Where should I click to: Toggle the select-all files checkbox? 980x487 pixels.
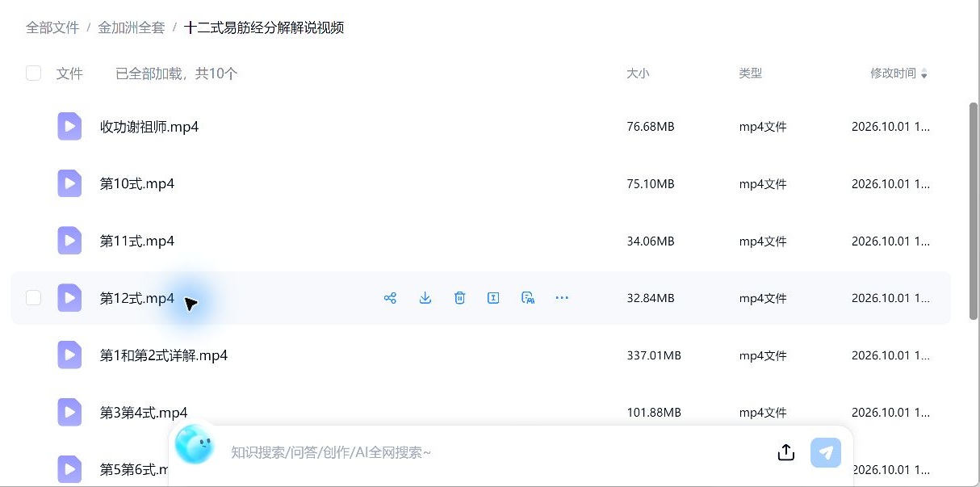[x=33, y=73]
